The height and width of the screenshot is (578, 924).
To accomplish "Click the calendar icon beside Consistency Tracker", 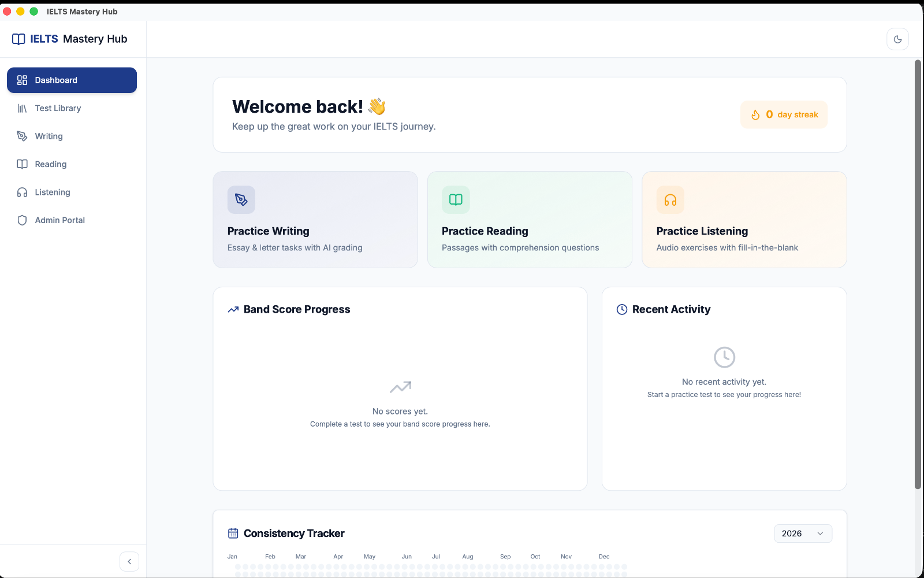I will [x=233, y=533].
